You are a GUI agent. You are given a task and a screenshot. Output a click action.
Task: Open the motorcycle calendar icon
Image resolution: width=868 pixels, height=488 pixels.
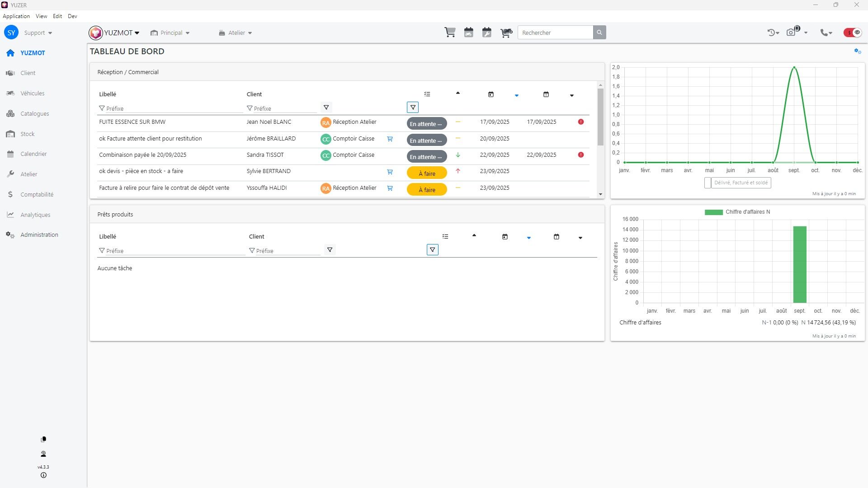tap(468, 33)
